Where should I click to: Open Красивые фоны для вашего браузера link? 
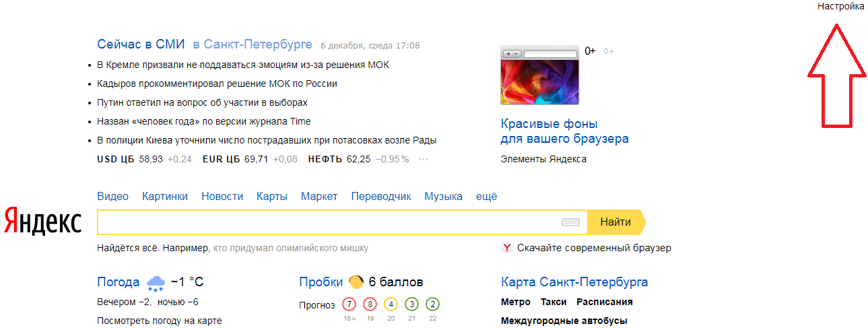pos(565,131)
